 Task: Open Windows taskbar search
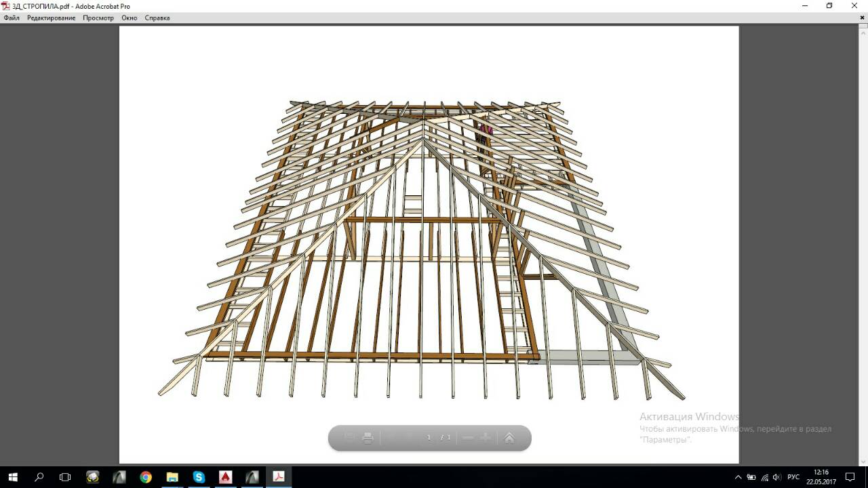39,477
